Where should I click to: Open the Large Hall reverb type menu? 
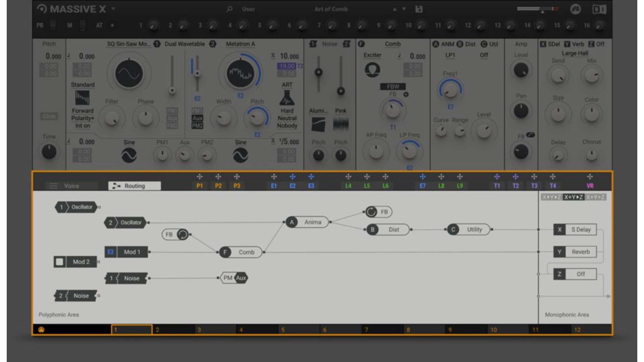click(x=575, y=53)
